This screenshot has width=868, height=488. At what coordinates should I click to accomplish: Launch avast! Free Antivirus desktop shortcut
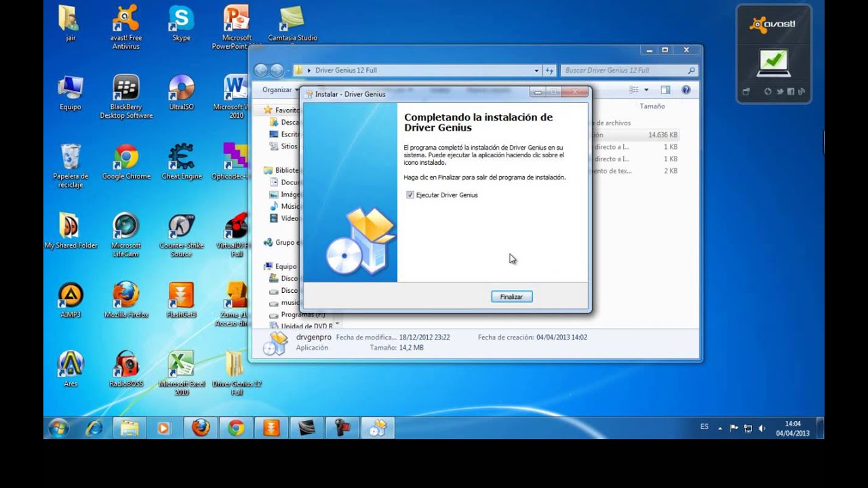pos(126,28)
